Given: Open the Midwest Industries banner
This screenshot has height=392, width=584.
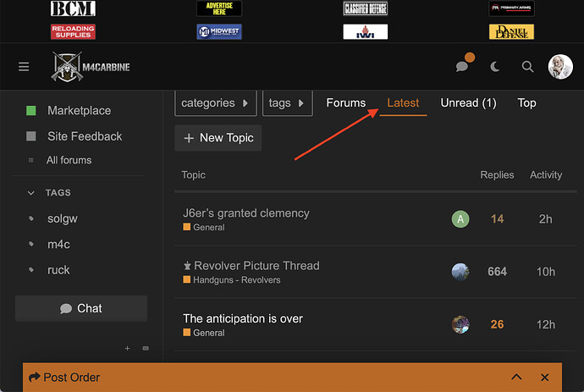Looking at the screenshot, I should coord(219,31).
